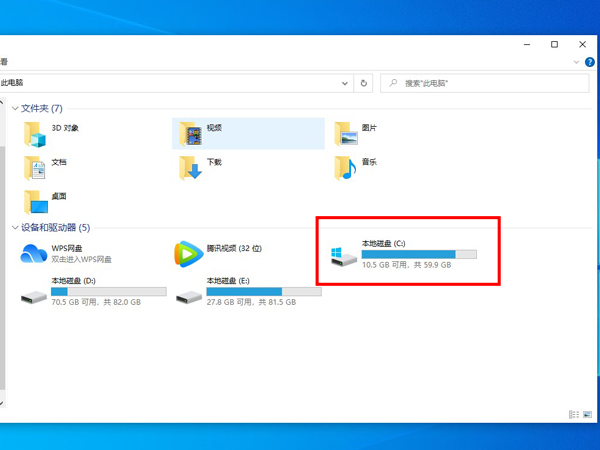Select 本地磁盘 (C:) drive

pos(345,255)
